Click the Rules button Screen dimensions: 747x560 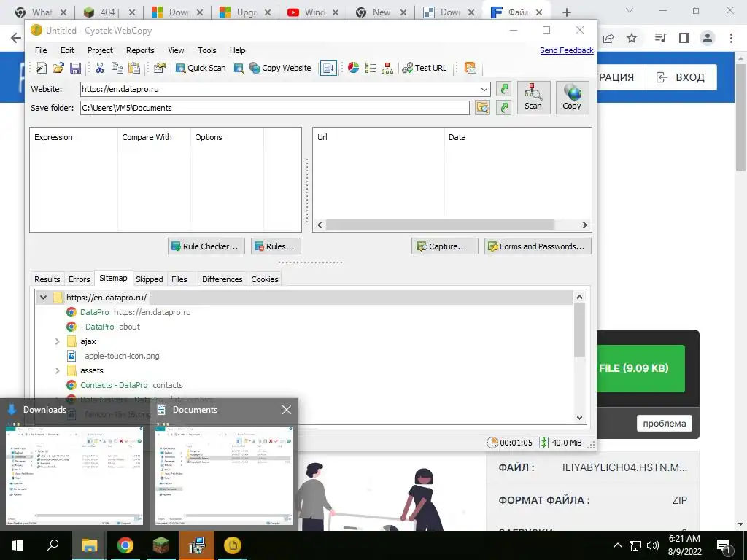point(276,246)
